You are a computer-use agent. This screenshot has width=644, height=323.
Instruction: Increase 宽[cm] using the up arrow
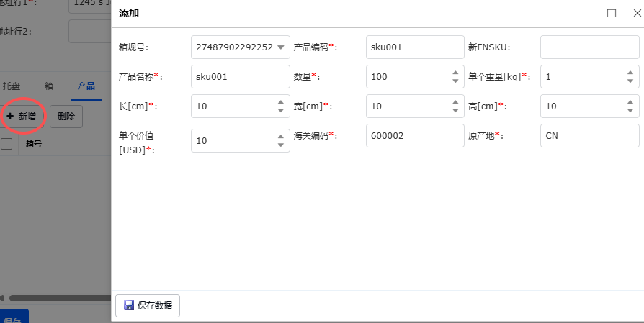pos(455,102)
